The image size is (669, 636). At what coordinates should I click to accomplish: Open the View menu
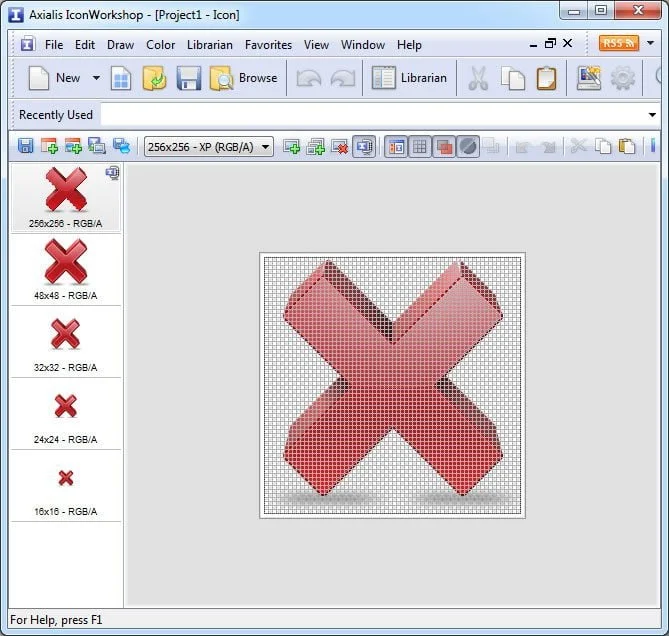pos(316,45)
